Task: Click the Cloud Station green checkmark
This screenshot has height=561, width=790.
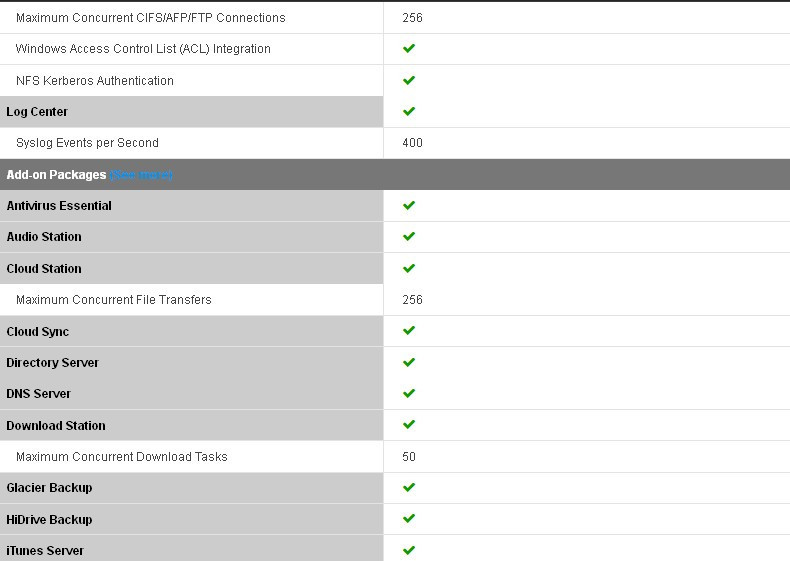Action: [x=409, y=268]
